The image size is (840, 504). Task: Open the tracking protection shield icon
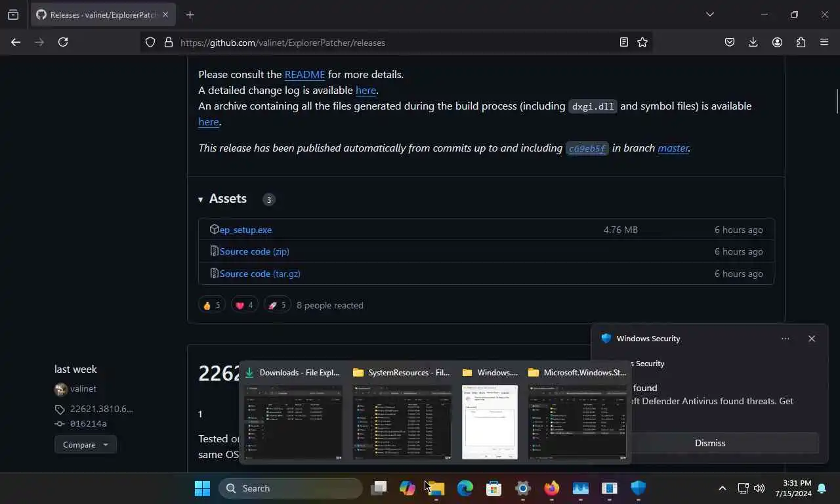pos(150,42)
